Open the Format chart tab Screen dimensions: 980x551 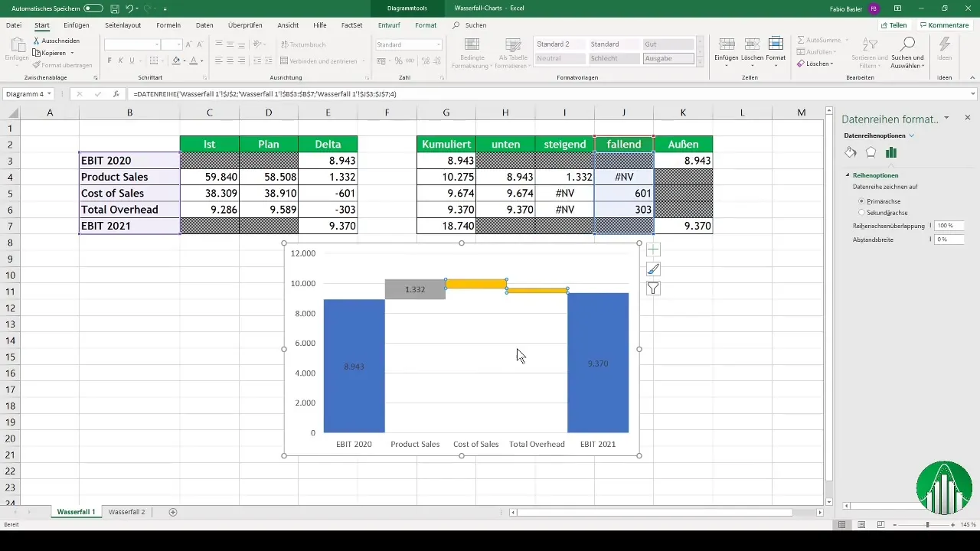coord(426,25)
